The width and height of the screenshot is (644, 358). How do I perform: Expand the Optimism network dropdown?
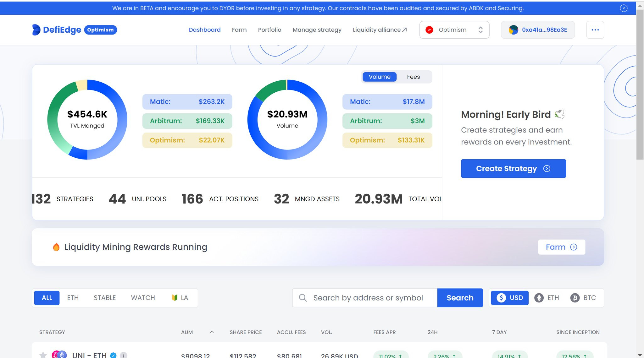454,30
